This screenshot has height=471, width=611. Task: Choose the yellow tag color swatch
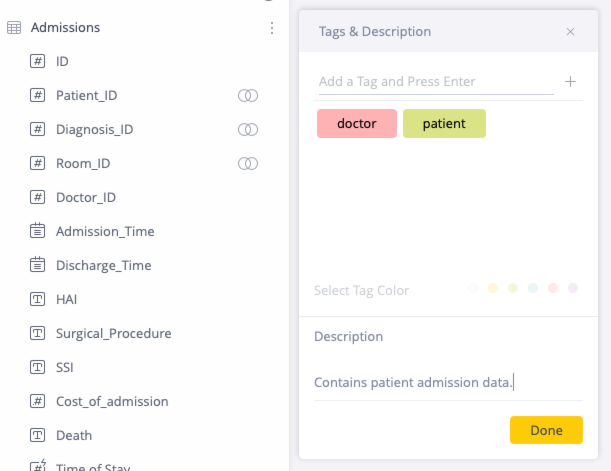tap(493, 288)
